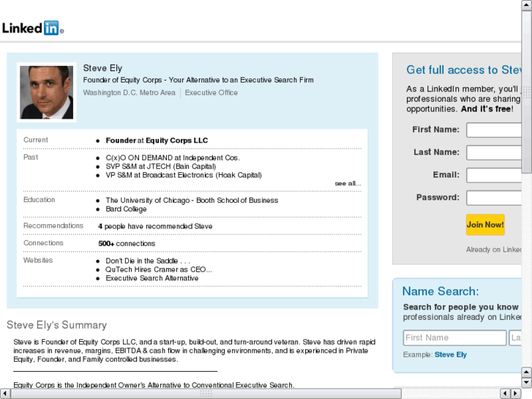This screenshot has width=532, height=399.
Task: Click the Email input field
Action: tap(494, 175)
